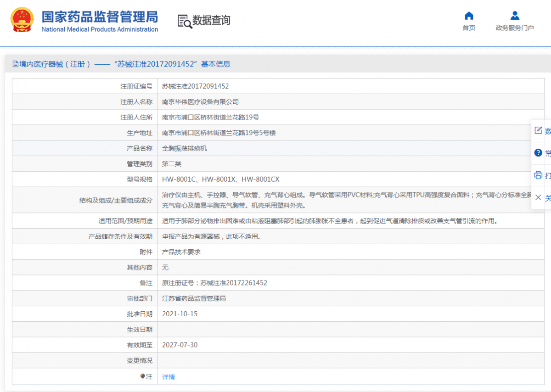The image size is (551, 392).
Task: Select 第二类 management category value
Action: click(172, 164)
